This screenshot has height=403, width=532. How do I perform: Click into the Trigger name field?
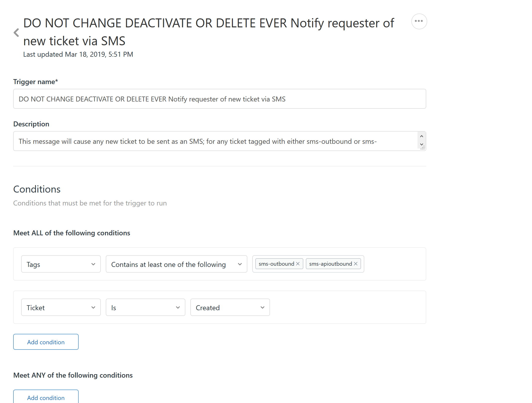(x=219, y=99)
